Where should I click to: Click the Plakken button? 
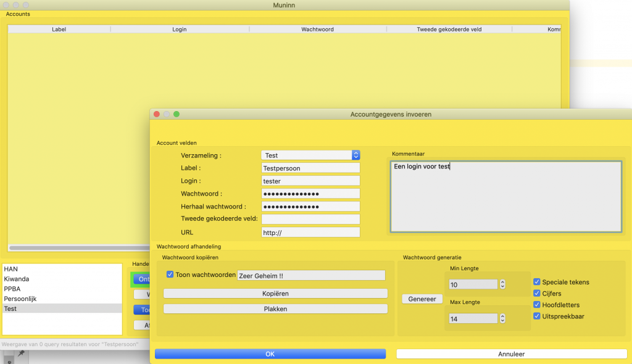(275, 308)
